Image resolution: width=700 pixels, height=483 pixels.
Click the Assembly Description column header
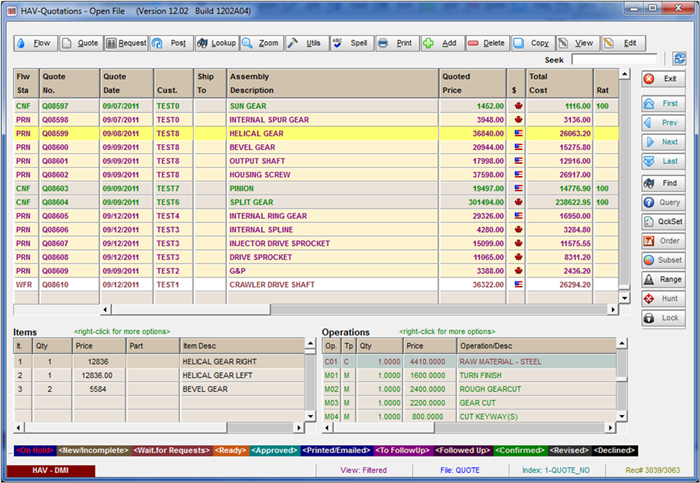point(333,83)
